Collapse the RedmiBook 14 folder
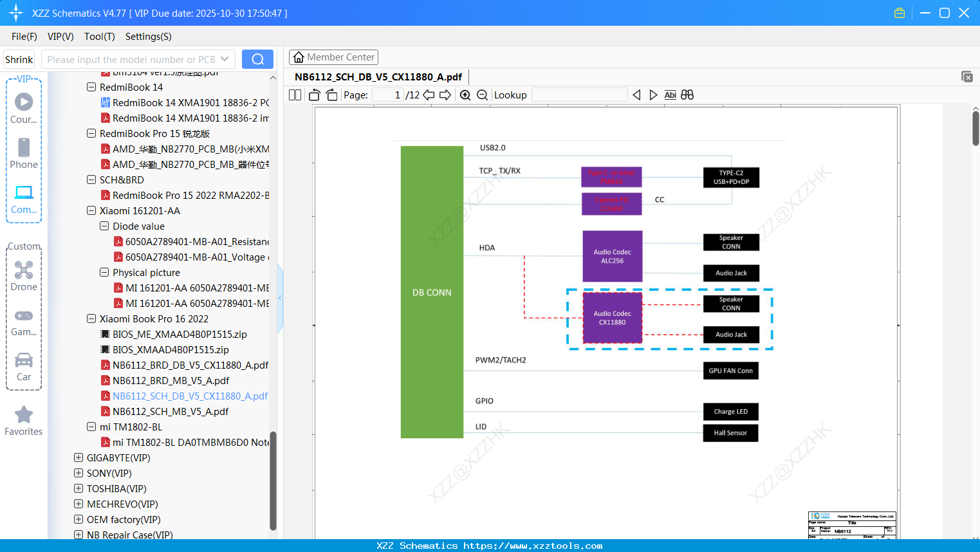 pos(91,87)
